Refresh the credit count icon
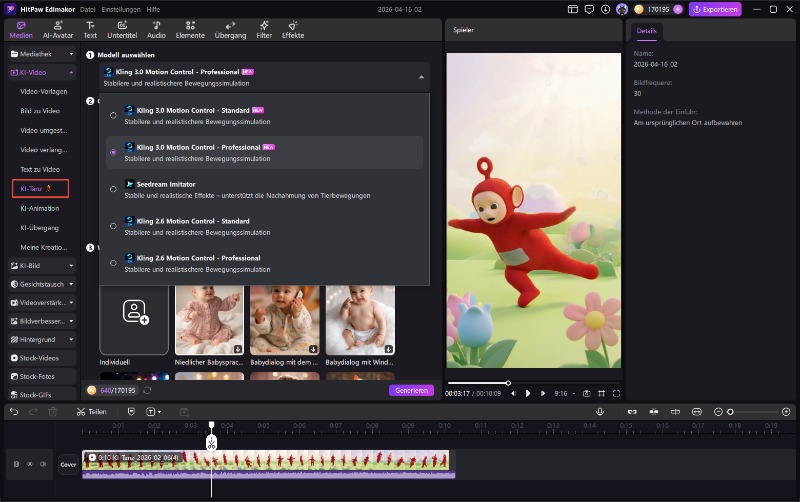The image size is (800, 502). pyautogui.click(x=147, y=390)
